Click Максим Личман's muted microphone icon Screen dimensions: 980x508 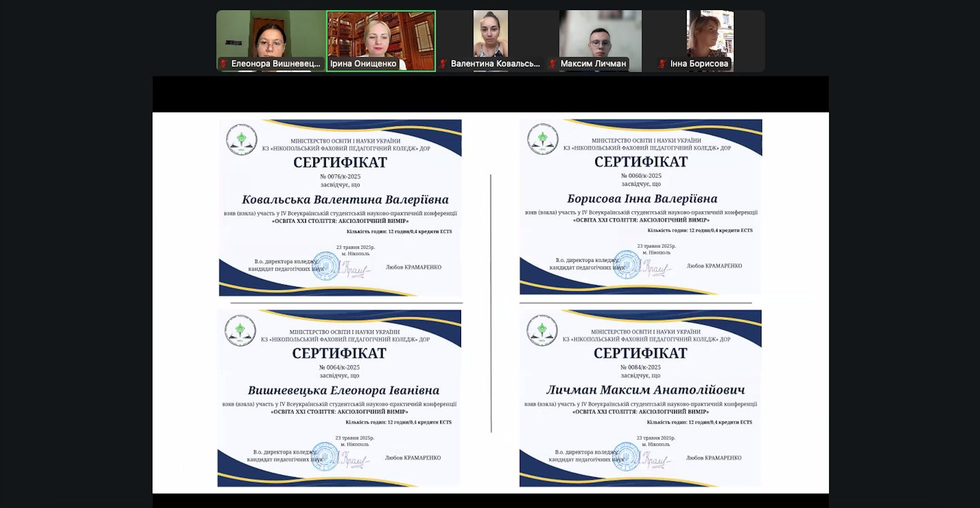click(553, 64)
